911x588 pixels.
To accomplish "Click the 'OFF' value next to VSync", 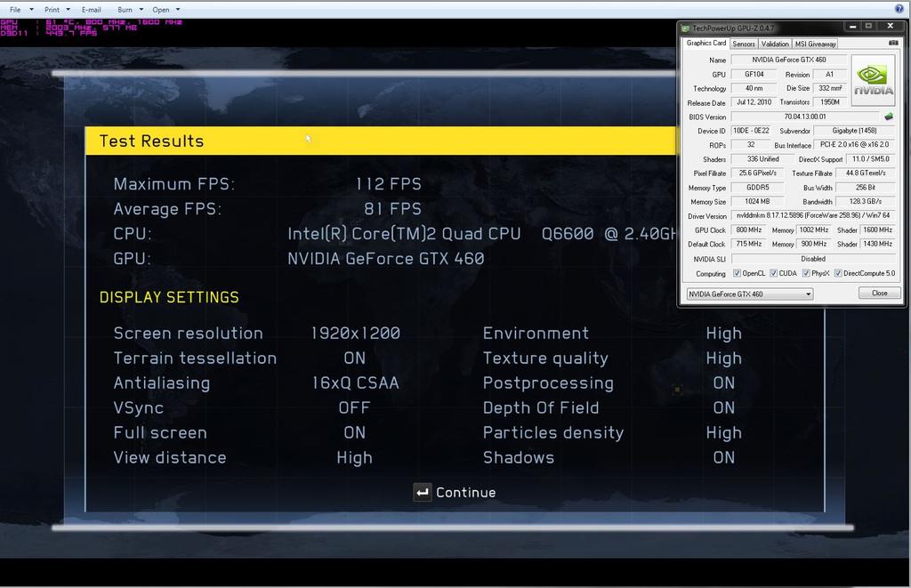I will coord(354,408).
